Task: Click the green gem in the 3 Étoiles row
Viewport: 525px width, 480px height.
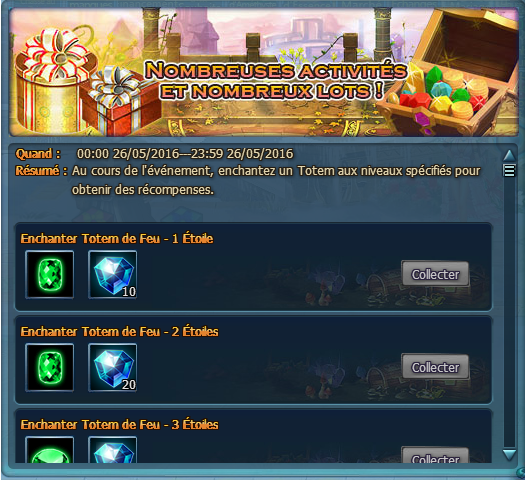Action: coord(50,450)
